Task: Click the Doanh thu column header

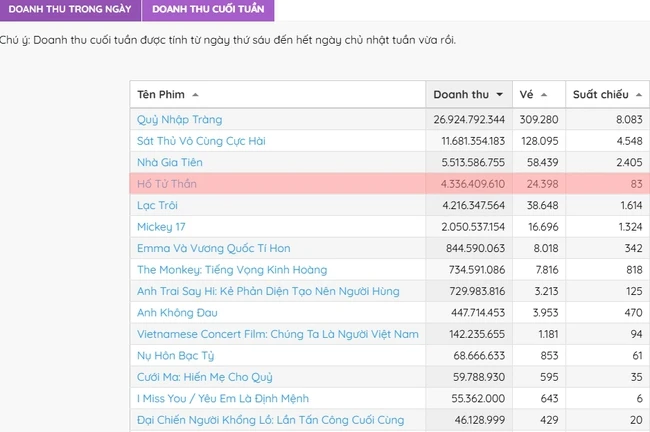Action: pyautogui.click(x=469, y=95)
